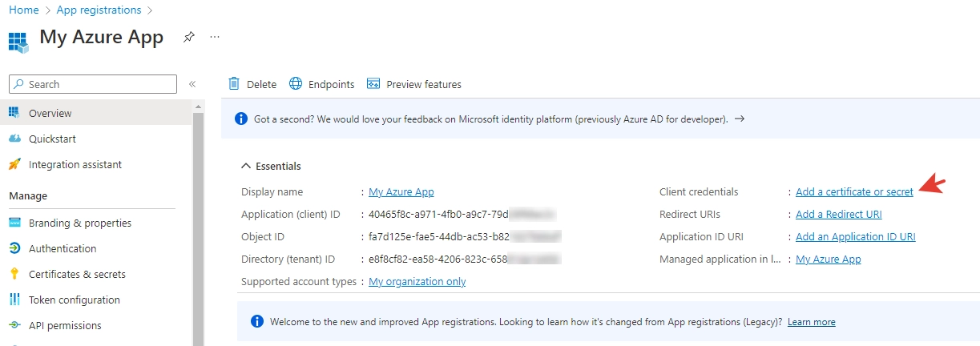Pin My Azure App to dashboard

188,37
